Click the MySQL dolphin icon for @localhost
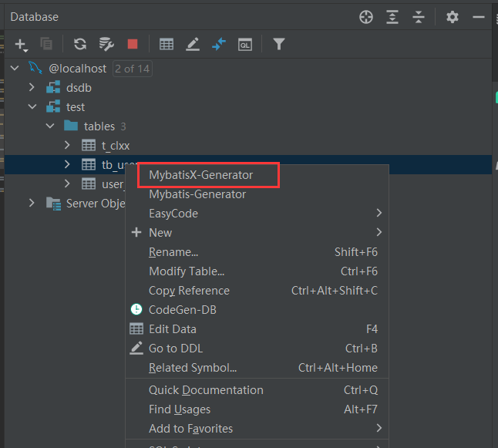498x448 pixels. (35, 68)
